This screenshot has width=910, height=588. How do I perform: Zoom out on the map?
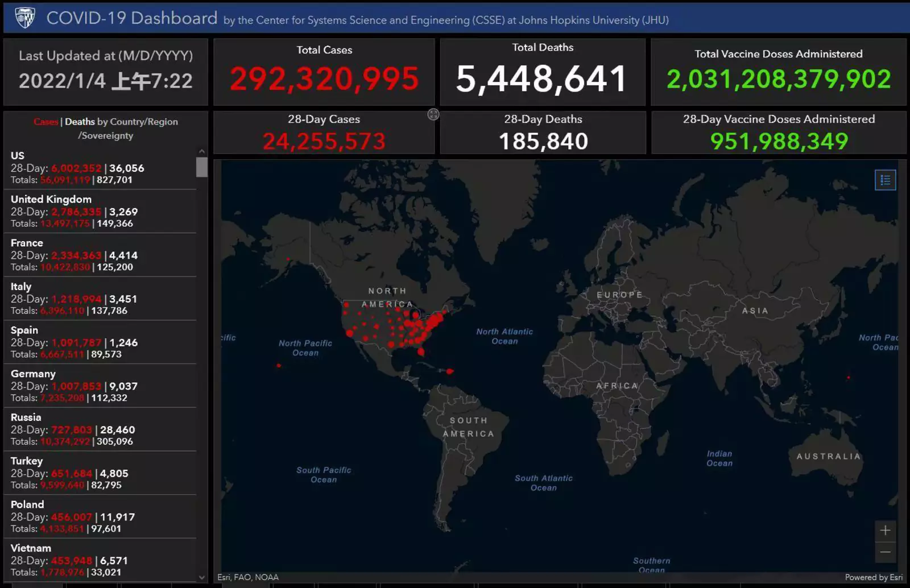[885, 552]
